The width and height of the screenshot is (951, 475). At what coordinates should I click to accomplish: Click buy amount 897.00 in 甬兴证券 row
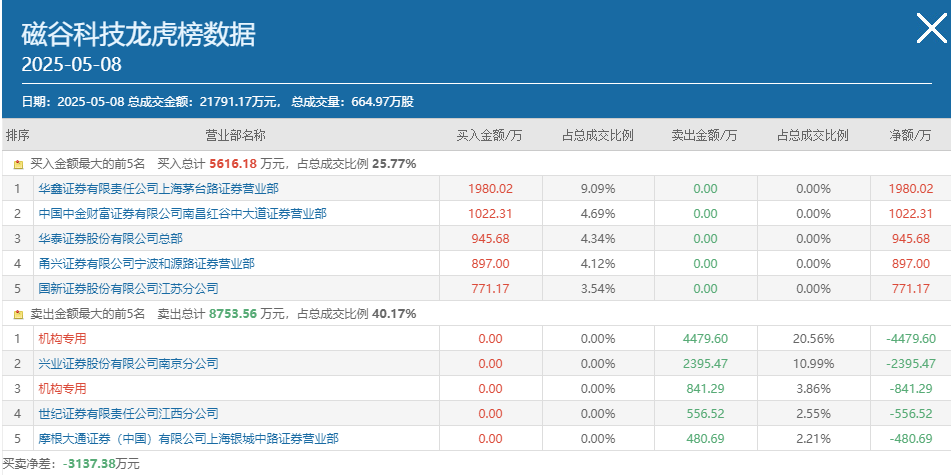pos(490,263)
